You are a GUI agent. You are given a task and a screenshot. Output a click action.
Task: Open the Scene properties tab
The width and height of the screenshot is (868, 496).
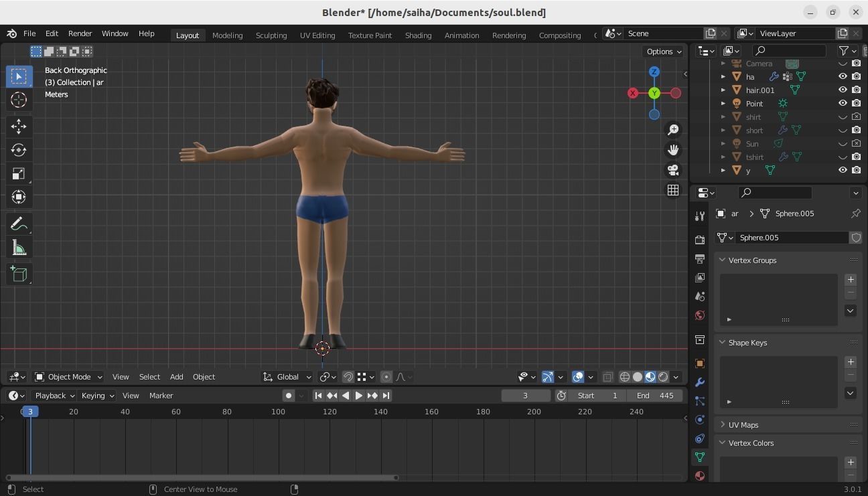[x=700, y=296]
